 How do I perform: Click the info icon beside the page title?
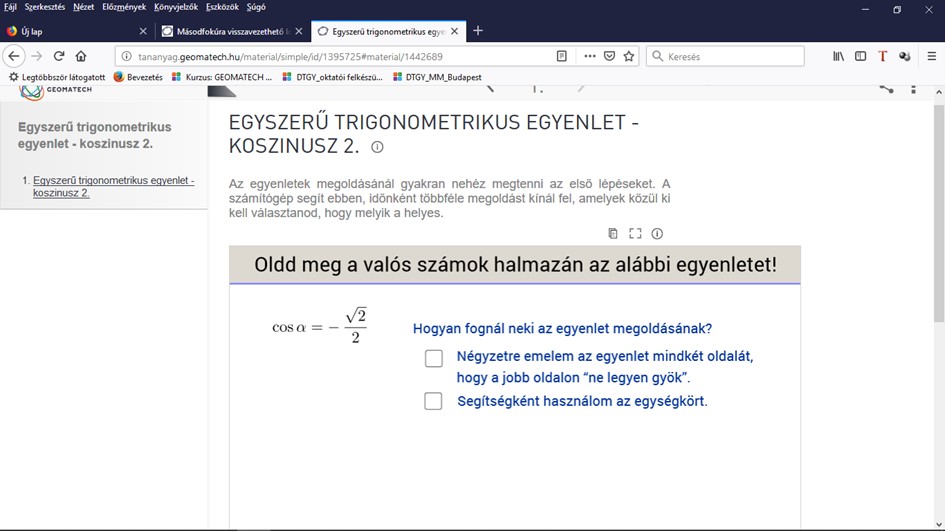[x=377, y=147]
